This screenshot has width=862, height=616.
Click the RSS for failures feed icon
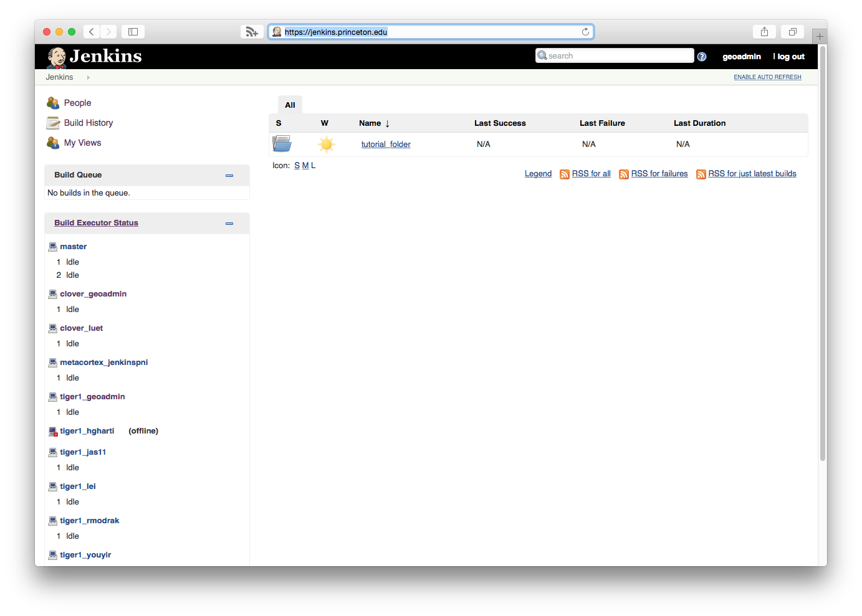click(624, 174)
